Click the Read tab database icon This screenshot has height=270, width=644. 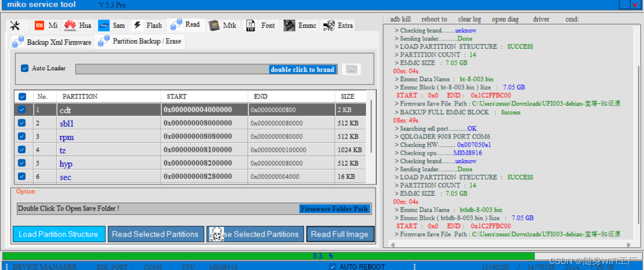(x=176, y=25)
